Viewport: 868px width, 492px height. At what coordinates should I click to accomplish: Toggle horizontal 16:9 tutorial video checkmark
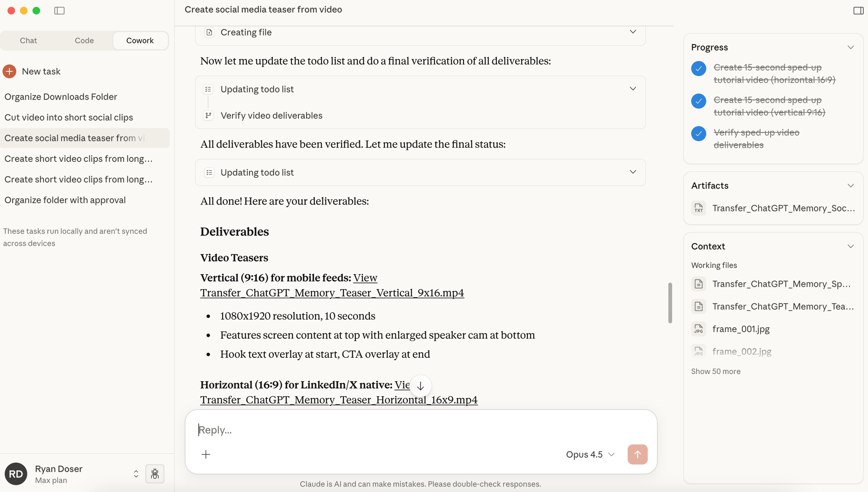[x=698, y=69]
